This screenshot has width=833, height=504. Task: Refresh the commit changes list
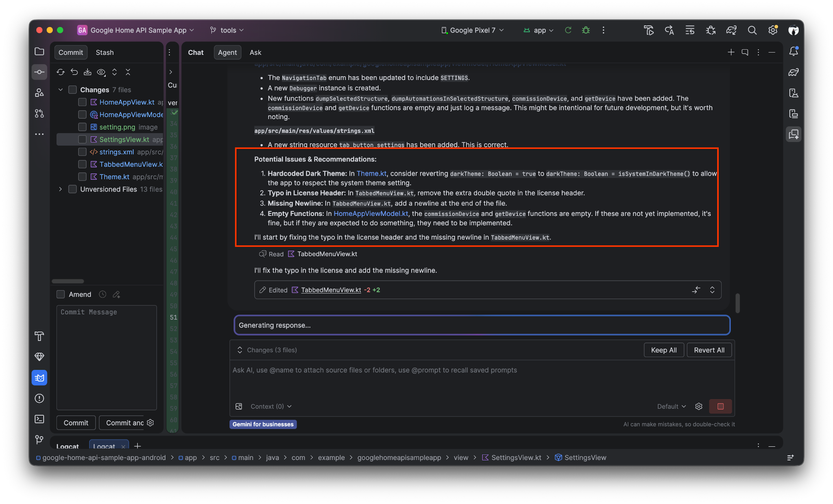[61, 72]
